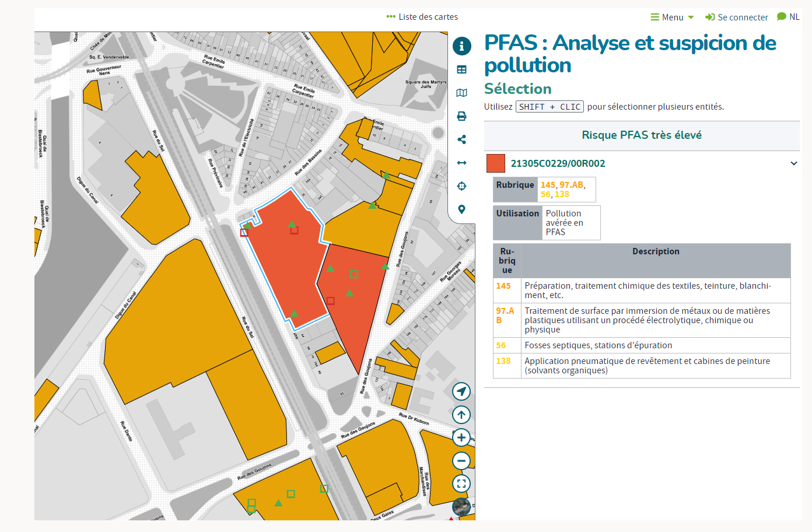Viewport: 812px width, 532px height.
Task: Switch the map to fullscreen
Action: coord(461,484)
